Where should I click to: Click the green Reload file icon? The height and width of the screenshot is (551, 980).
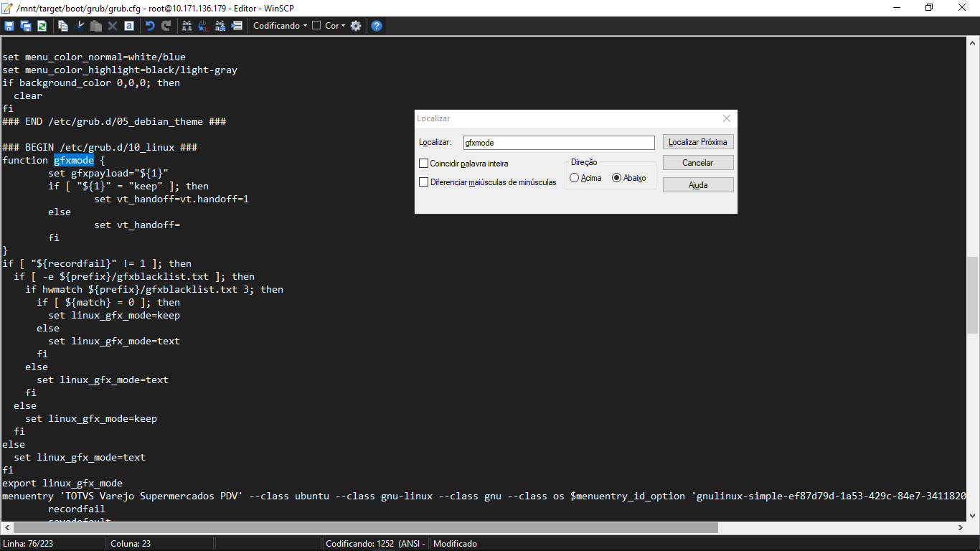coord(42,26)
